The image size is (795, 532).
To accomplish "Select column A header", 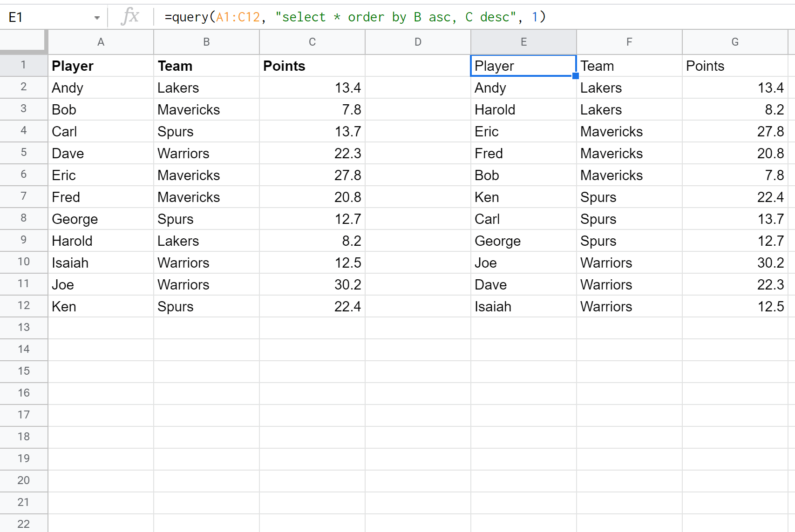I will point(101,42).
